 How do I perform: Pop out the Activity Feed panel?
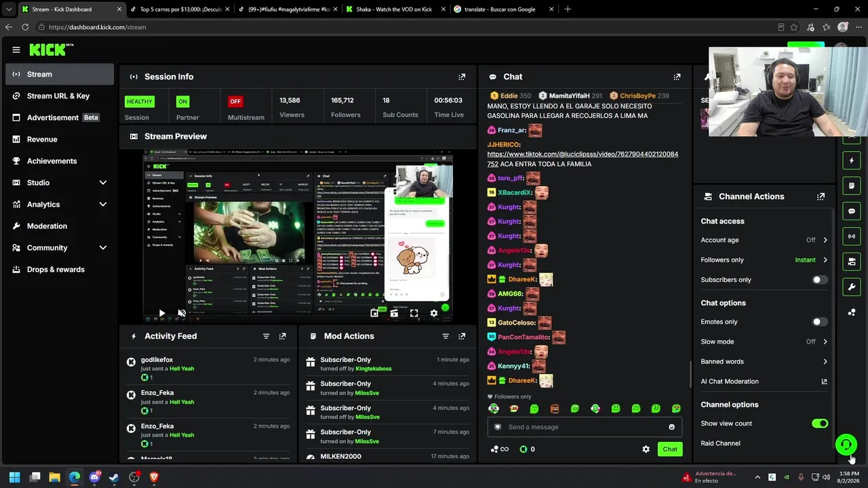point(282,336)
